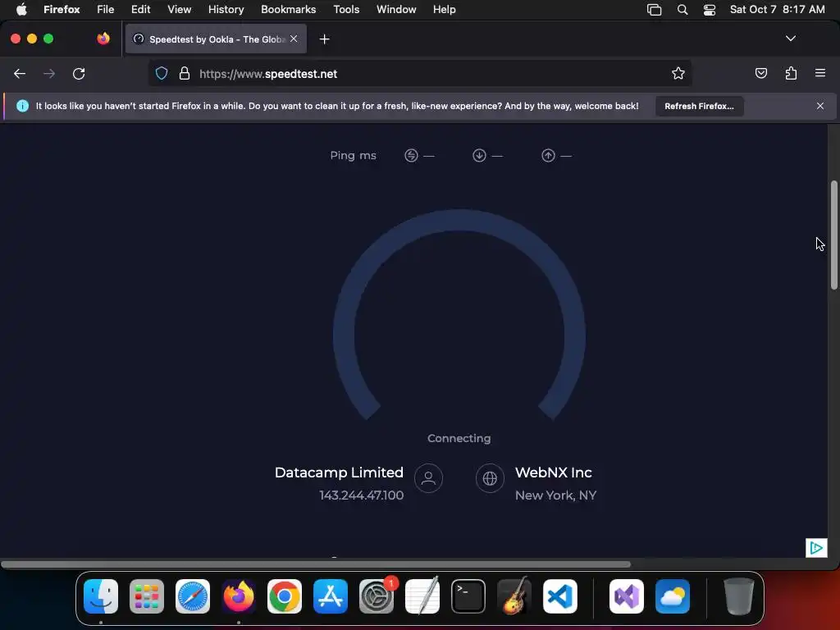Dismiss the Firefox notification bar

tap(819, 106)
